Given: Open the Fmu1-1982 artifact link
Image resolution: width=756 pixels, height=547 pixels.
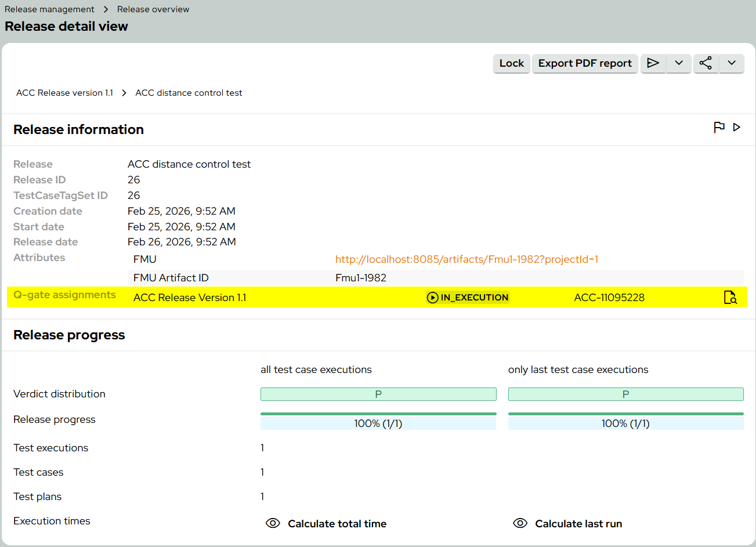Looking at the screenshot, I should [466, 259].
